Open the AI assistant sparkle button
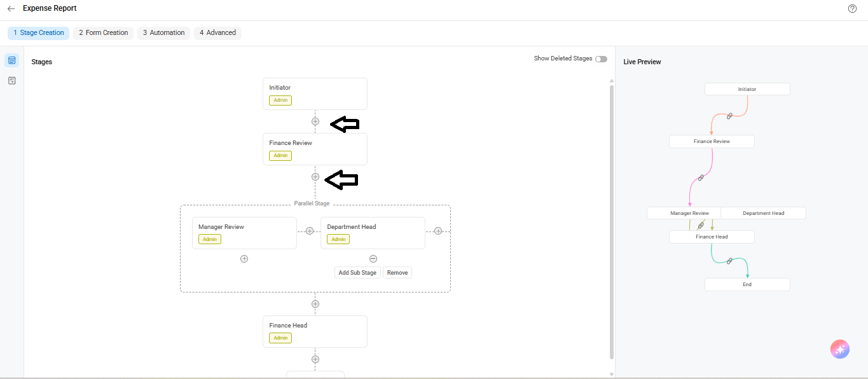 [840, 349]
